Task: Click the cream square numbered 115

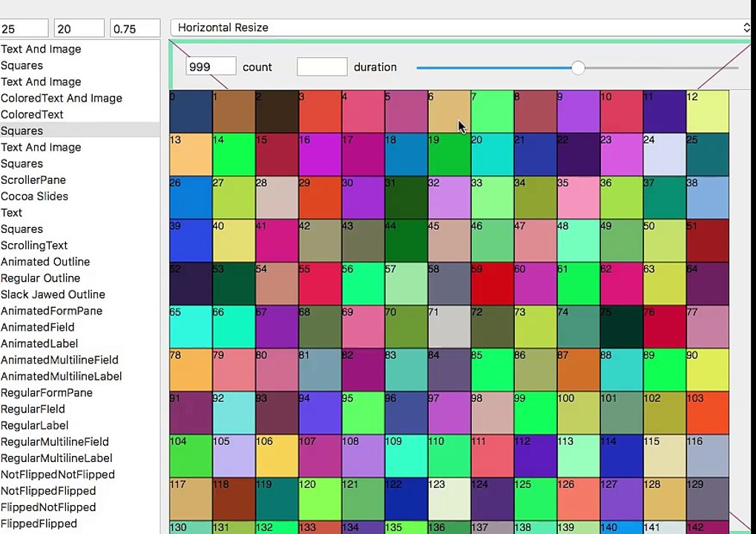Action: pos(665,456)
